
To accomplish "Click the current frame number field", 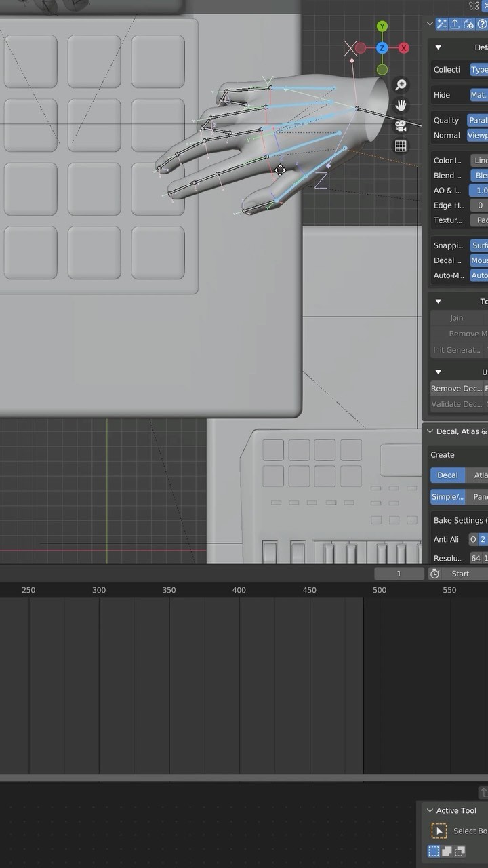I will (x=399, y=574).
